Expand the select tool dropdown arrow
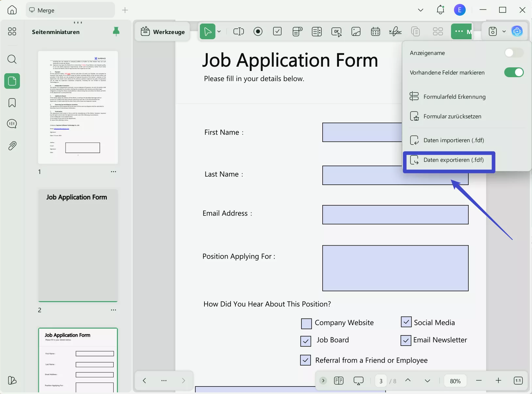532x394 pixels. 219,31
